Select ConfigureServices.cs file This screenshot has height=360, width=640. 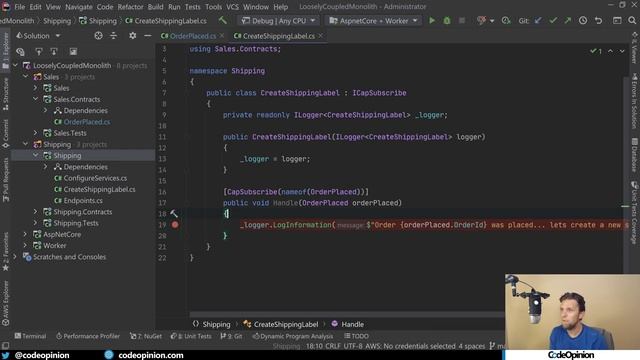95,178
